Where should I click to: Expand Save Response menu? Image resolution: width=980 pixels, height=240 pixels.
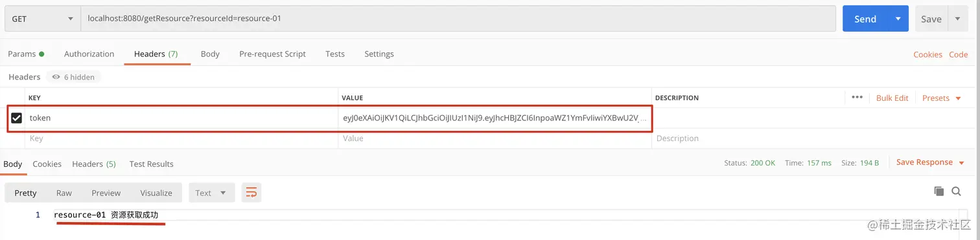point(930,162)
